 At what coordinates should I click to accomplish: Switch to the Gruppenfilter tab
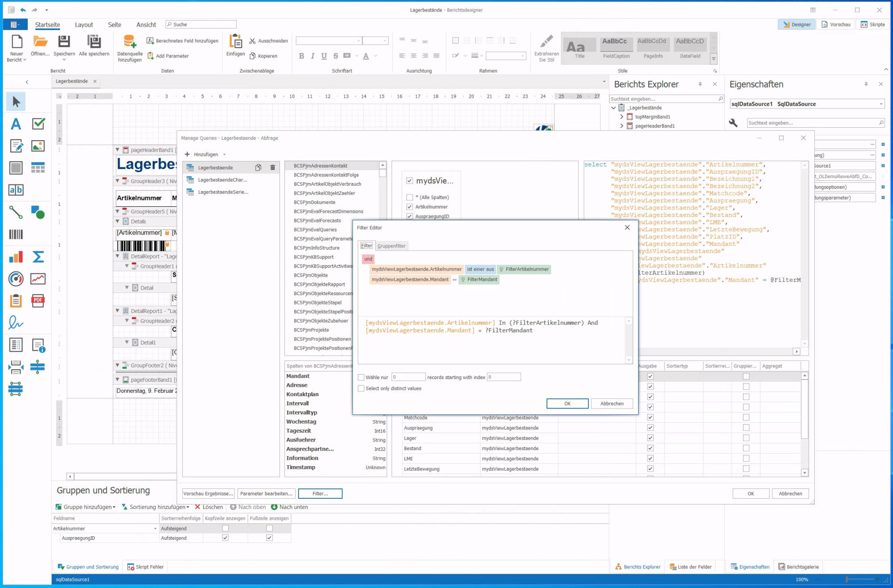point(391,246)
